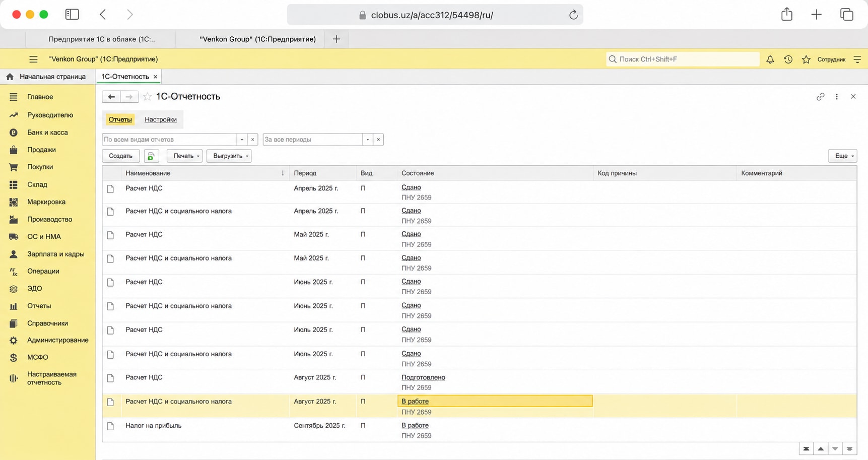This screenshot has width=868, height=460.
Task: Open favorites star in top bar
Action: (806, 59)
